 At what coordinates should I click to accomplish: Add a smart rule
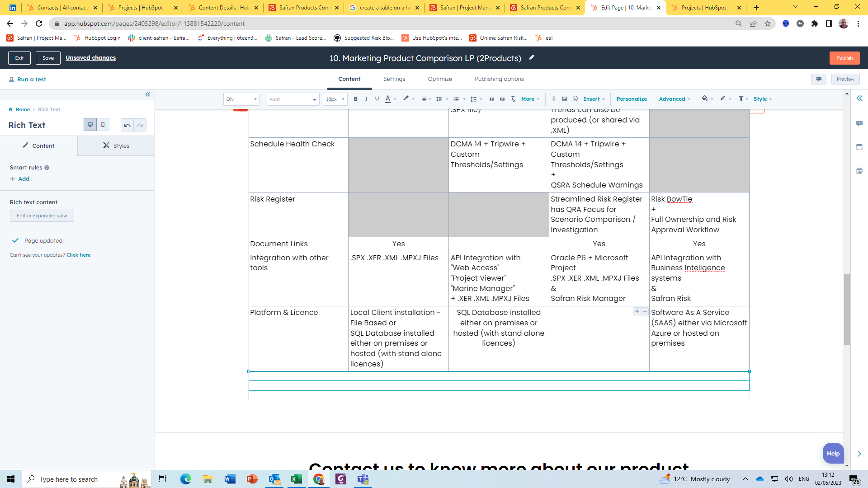click(x=20, y=179)
